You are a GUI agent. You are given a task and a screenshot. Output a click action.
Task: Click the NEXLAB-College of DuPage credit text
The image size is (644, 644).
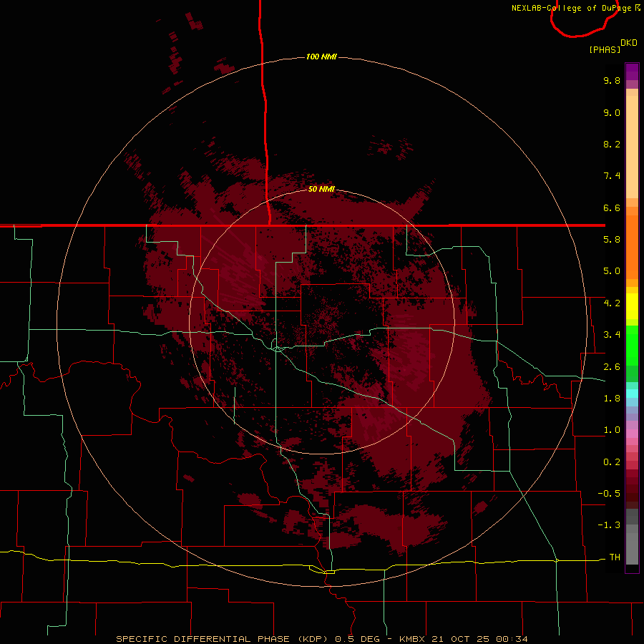pyautogui.click(x=575, y=8)
